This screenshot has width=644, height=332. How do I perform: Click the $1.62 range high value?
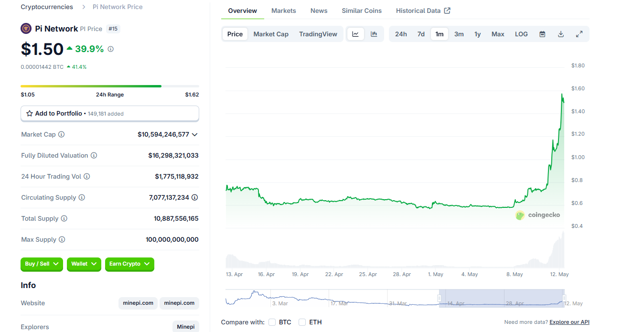pyautogui.click(x=192, y=95)
